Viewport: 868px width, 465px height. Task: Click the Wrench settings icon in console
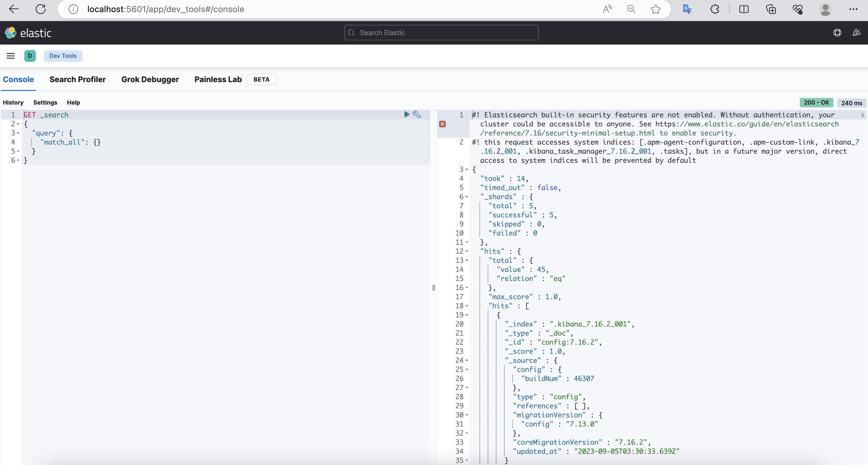point(417,114)
